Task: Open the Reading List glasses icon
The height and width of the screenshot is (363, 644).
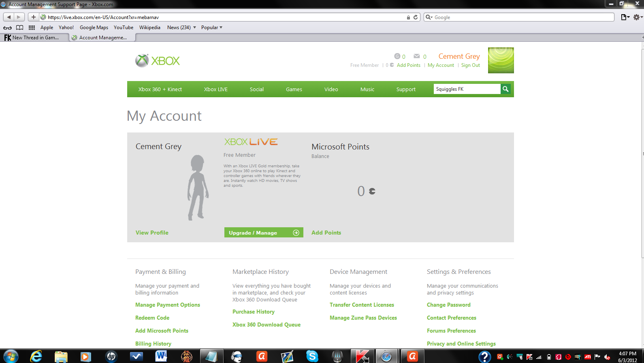Action: coord(7,28)
